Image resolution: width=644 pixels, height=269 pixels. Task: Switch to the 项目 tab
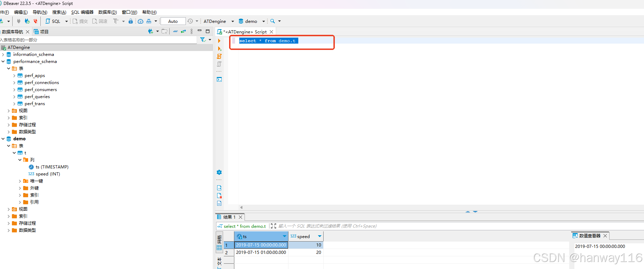point(41,32)
